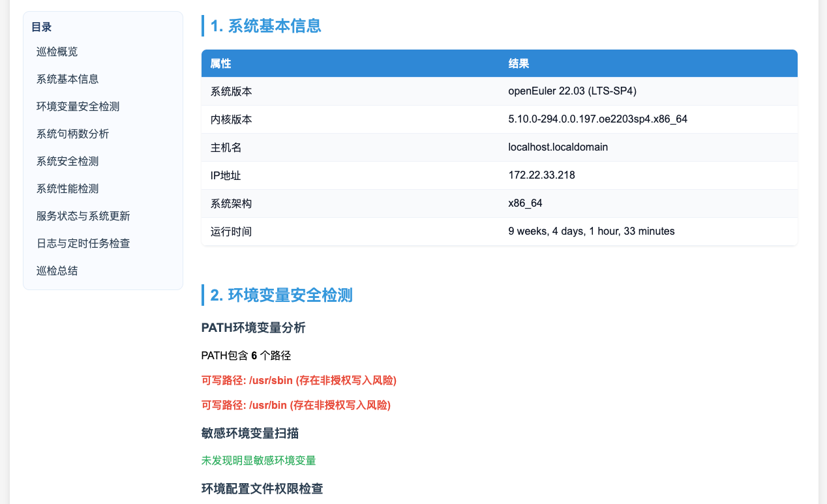The height and width of the screenshot is (504, 827).
Task: Click the kernel version 5.10.0-294 value
Action: point(597,119)
